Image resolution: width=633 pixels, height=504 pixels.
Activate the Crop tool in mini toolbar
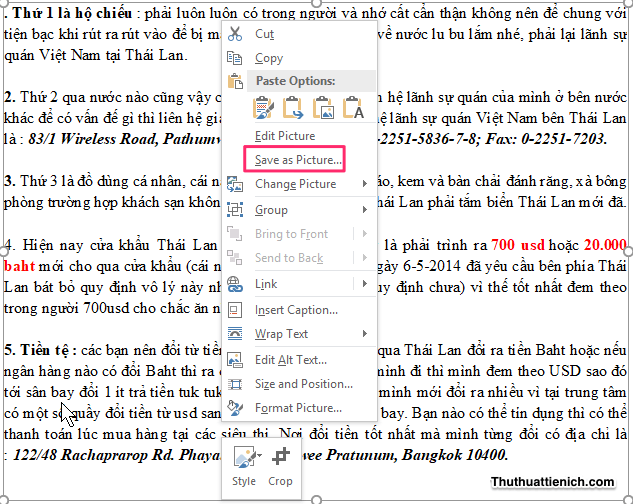(x=281, y=467)
